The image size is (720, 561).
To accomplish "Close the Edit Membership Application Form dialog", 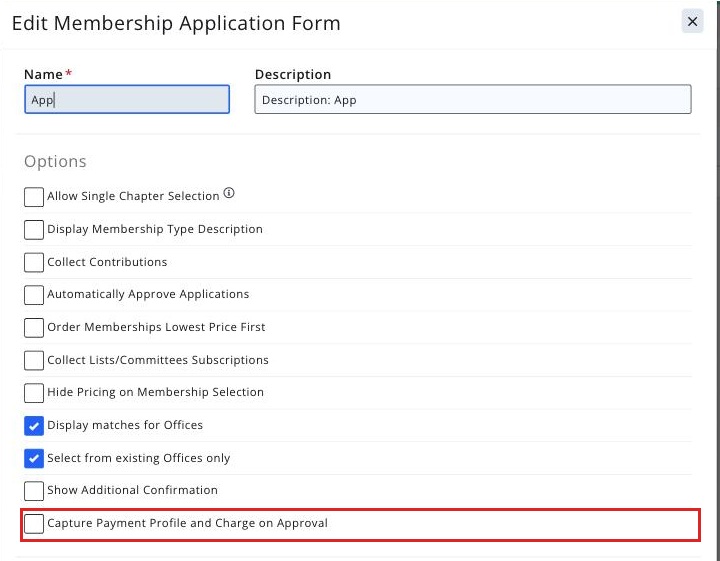I will click(692, 22).
